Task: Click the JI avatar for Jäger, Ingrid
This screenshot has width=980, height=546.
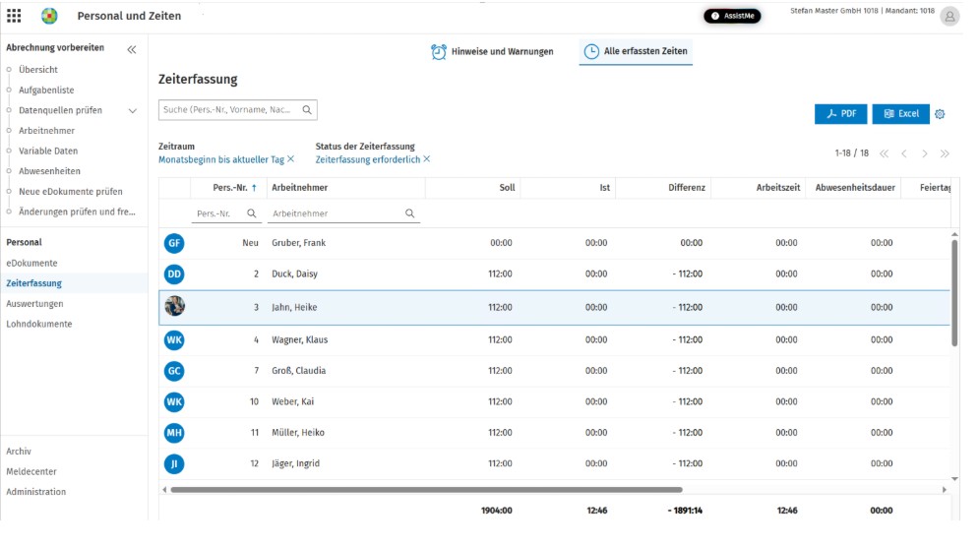Action: [174, 463]
